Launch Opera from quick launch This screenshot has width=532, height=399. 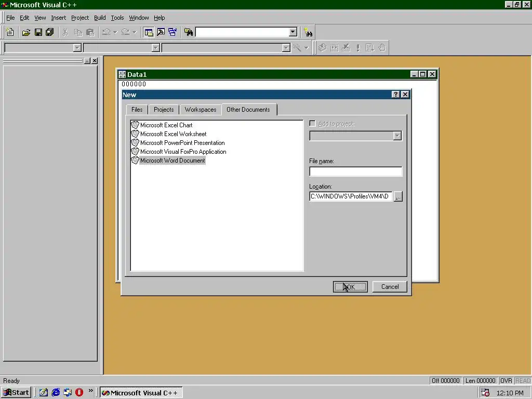79,393
